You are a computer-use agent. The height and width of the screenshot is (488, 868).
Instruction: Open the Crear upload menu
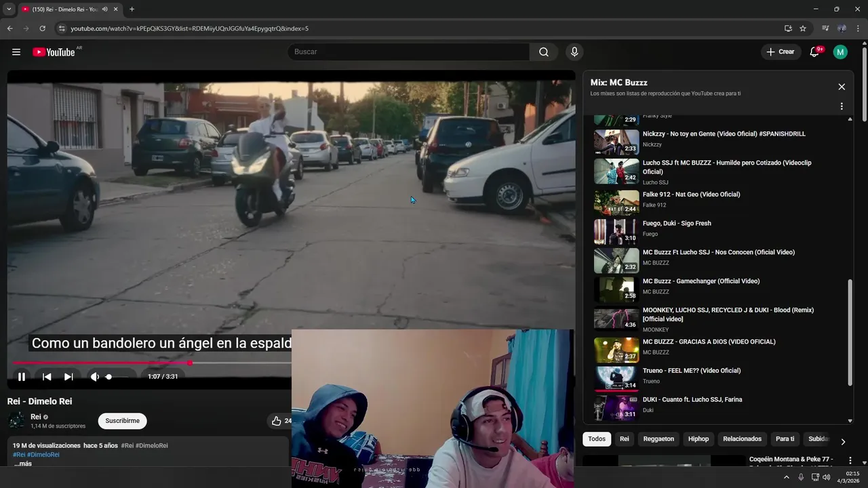780,52
